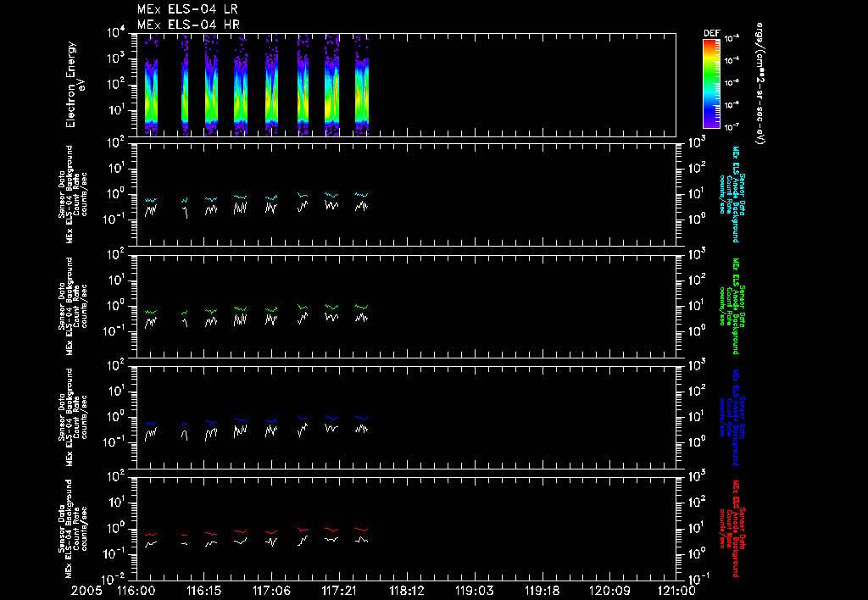The image size is (868, 600).
Task: Click the left axis label of the green-trace panel
Action: 73,306
